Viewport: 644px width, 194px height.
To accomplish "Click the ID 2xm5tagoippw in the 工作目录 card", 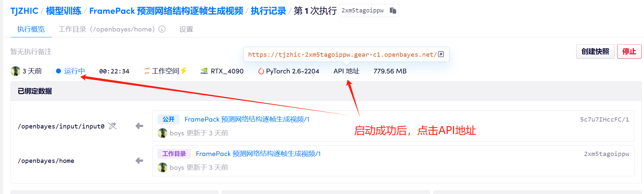I will [x=607, y=154].
